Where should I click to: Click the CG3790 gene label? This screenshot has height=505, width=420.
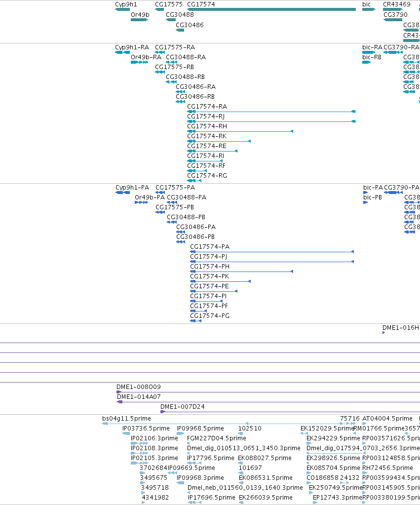pos(395,14)
